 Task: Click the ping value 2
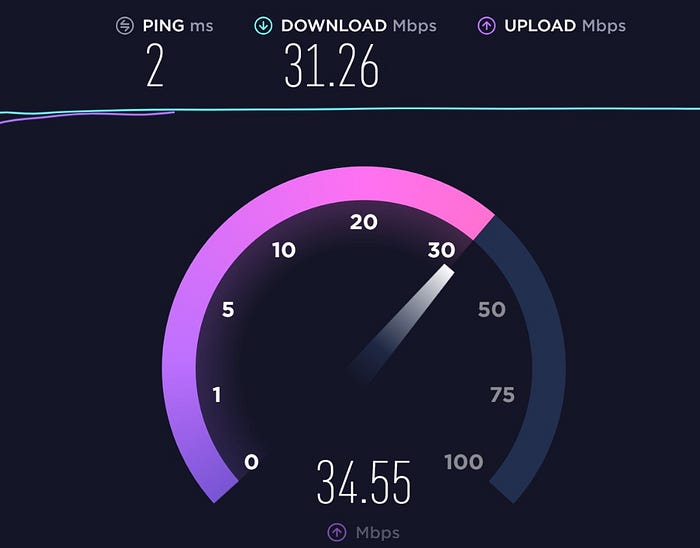(x=155, y=66)
